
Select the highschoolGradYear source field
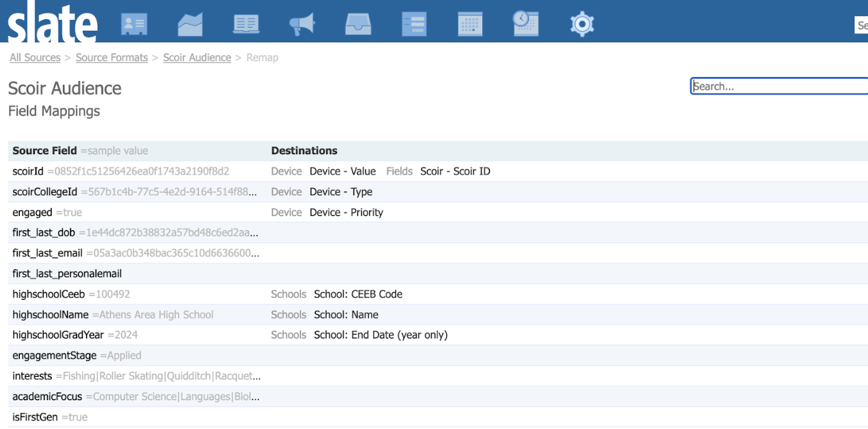click(58, 335)
